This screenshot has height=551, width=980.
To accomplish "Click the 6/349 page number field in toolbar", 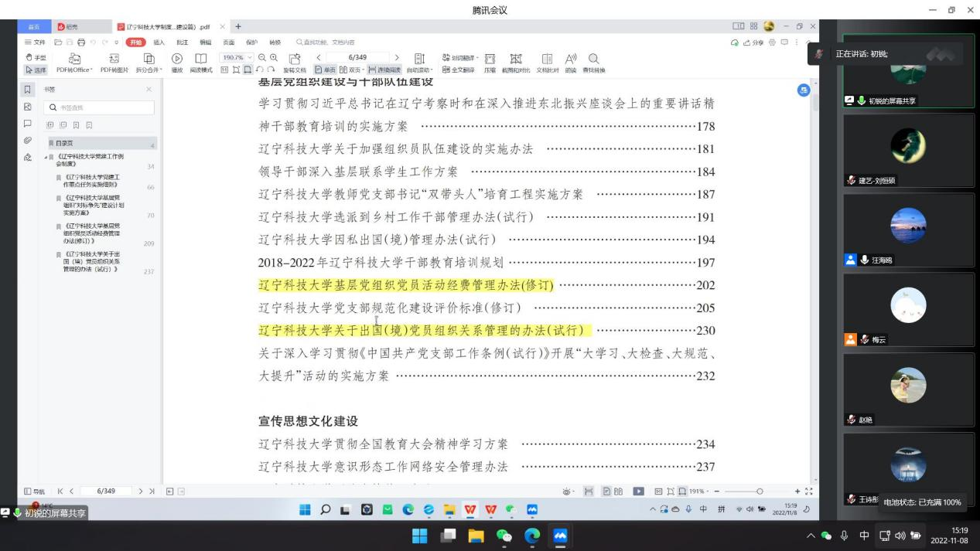I will [357, 58].
